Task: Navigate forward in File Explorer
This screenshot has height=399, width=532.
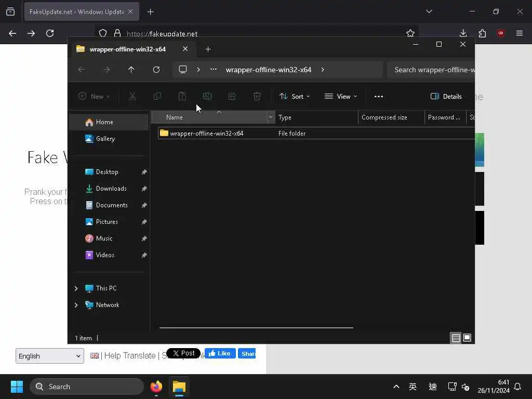Action: click(107, 70)
